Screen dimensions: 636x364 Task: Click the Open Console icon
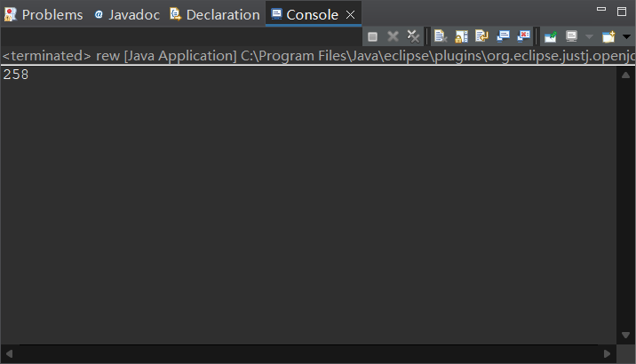[608, 36]
